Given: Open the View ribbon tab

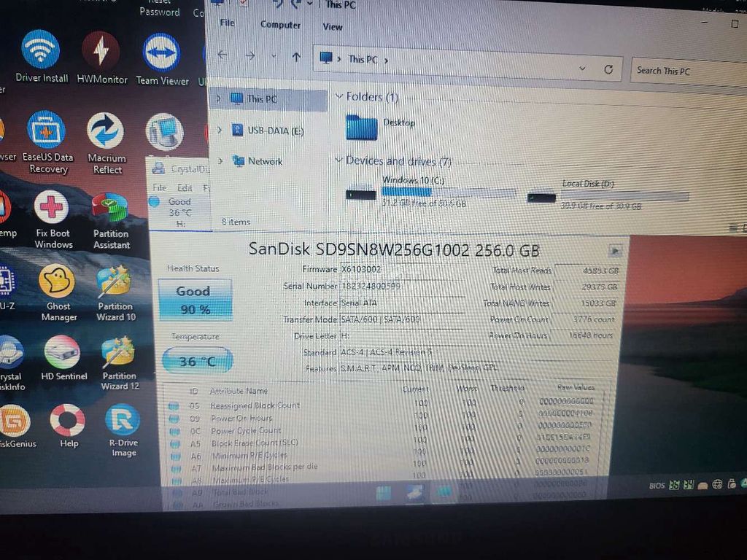Looking at the screenshot, I should pyautogui.click(x=332, y=27).
